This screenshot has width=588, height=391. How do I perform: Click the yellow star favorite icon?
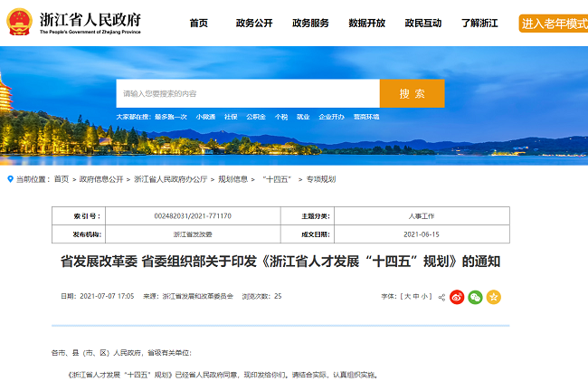[493, 297]
